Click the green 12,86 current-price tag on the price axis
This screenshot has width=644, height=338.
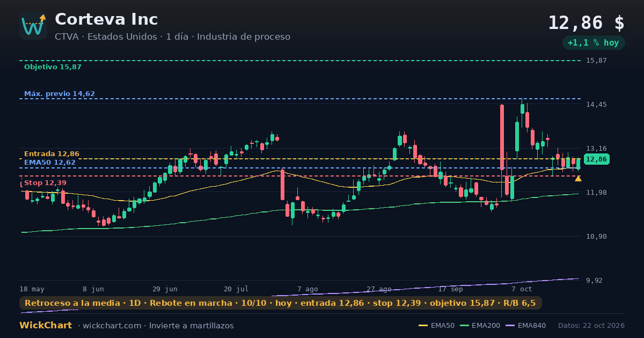[x=596, y=159]
